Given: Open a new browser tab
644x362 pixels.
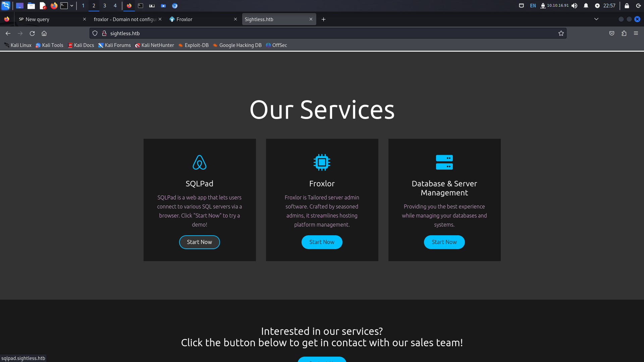Looking at the screenshot, I should 323,19.
